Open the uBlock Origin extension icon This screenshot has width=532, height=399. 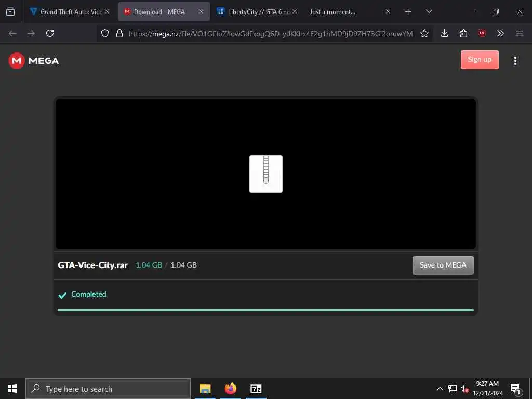[482, 33]
